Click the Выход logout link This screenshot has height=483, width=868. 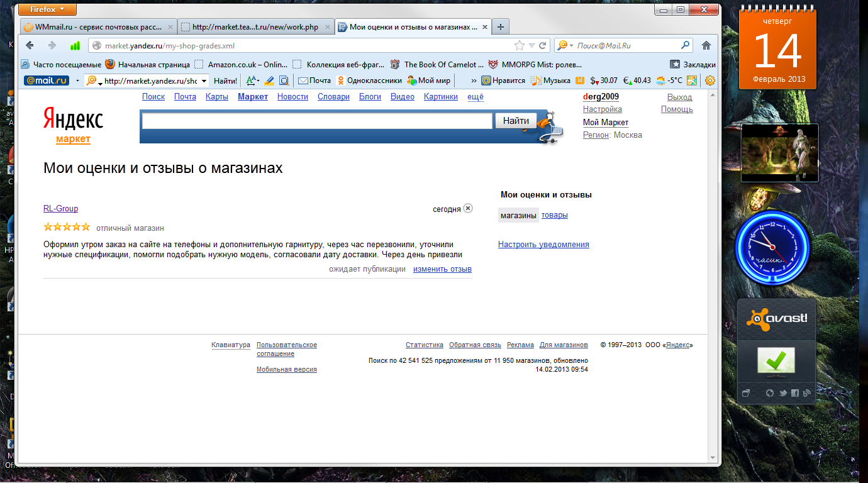679,97
